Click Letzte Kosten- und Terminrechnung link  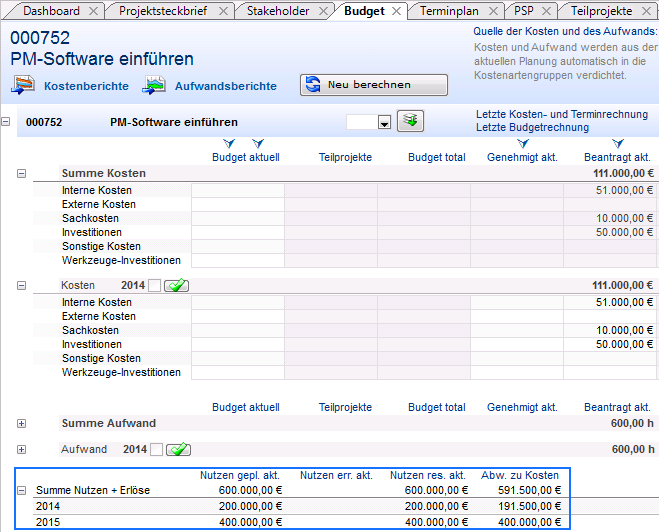pos(561,114)
